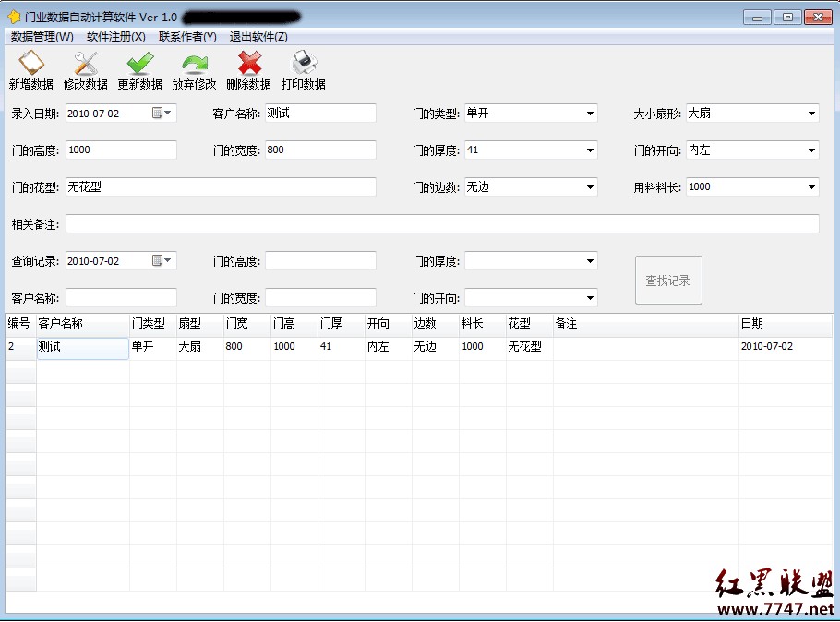Screen dimensions: 840x622
Task: Click the star app icon in title bar
Action: pyautogui.click(x=14, y=18)
